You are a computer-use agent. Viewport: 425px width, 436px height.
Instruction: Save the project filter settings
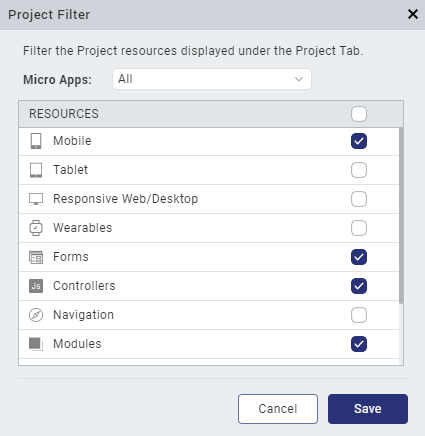coord(368,409)
